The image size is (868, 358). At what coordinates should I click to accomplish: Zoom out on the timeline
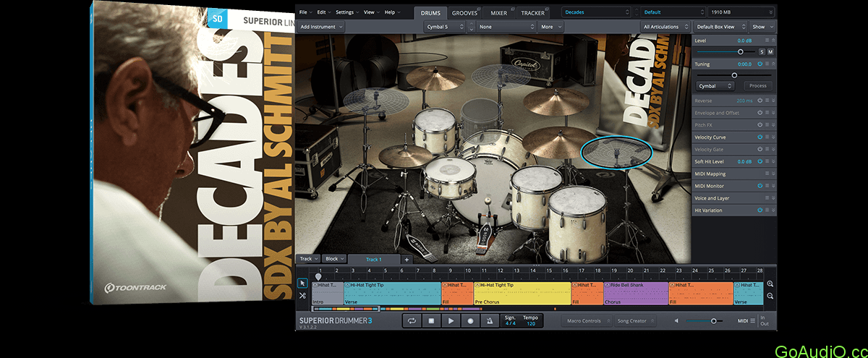point(770,297)
